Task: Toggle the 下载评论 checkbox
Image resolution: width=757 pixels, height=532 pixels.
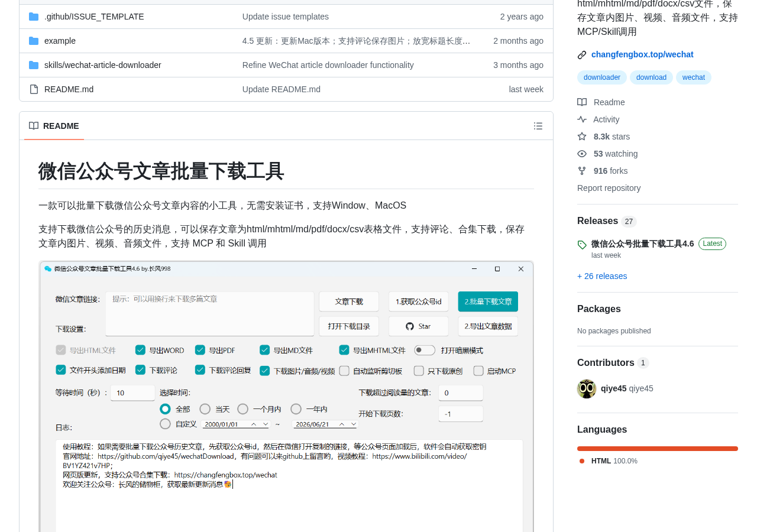Action: 140,370
